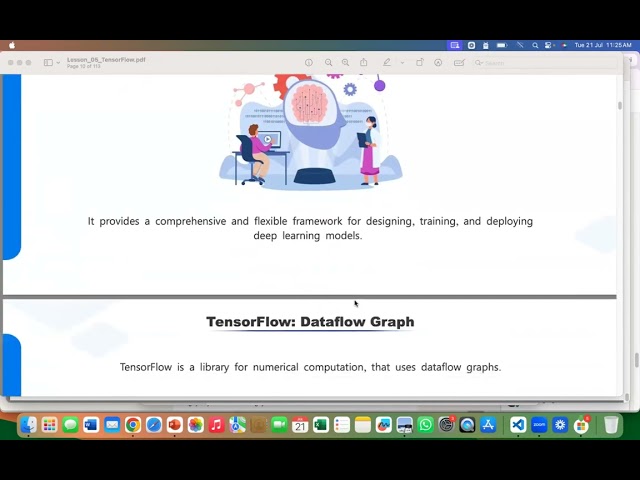Image resolution: width=640 pixels, height=480 pixels.
Task: Show the Markup toolbar
Action: click(438, 62)
